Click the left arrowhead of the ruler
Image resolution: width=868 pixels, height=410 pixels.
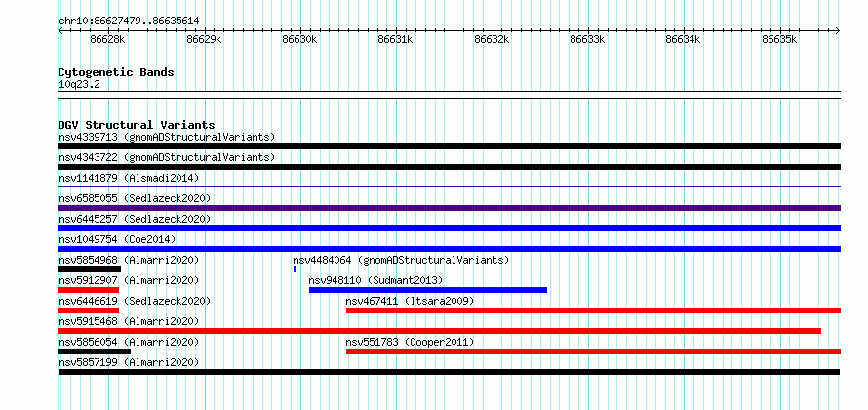click(x=60, y=31)
